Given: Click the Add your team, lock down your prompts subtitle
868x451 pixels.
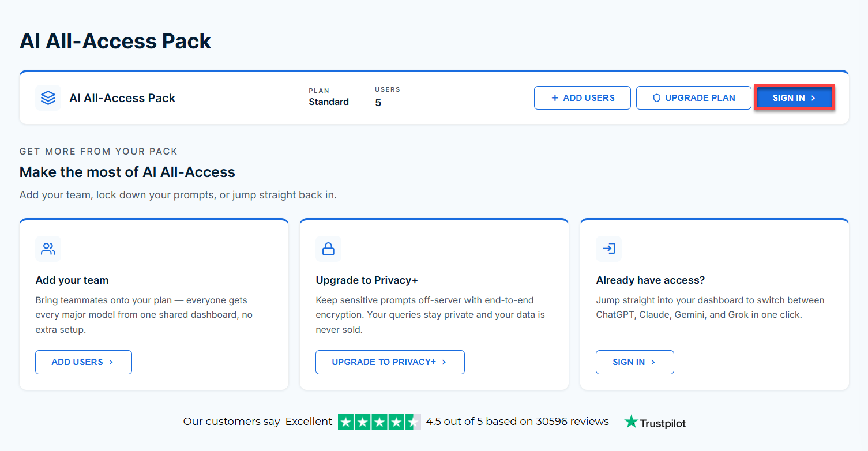Looking at the screenshot, I should (178, 195).
